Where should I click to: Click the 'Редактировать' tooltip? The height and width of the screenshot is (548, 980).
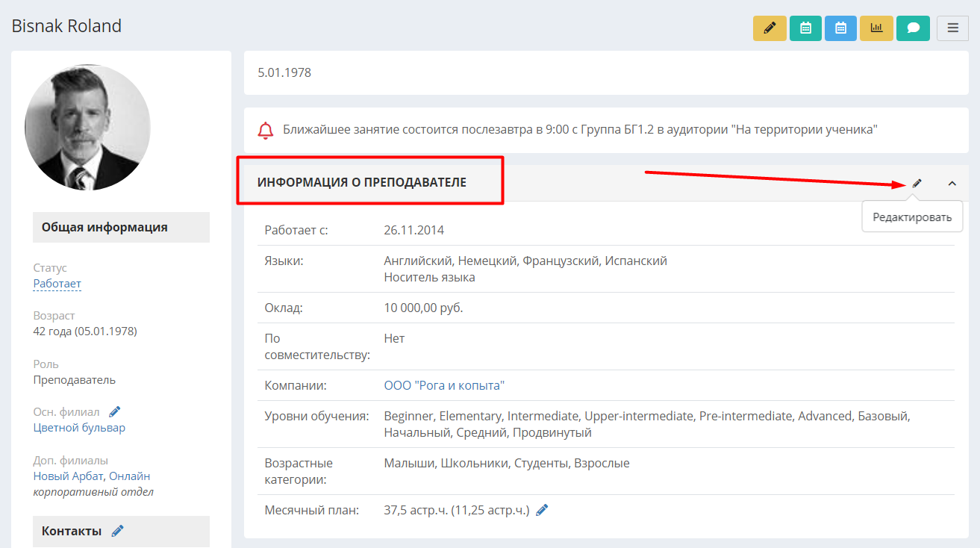pyautogui.click(x=912, y=217)
